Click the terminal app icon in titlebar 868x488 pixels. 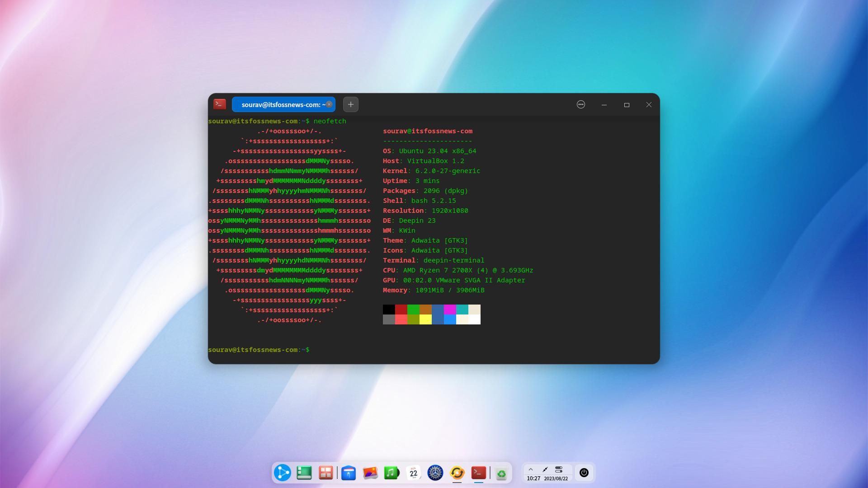click(220, 104)
